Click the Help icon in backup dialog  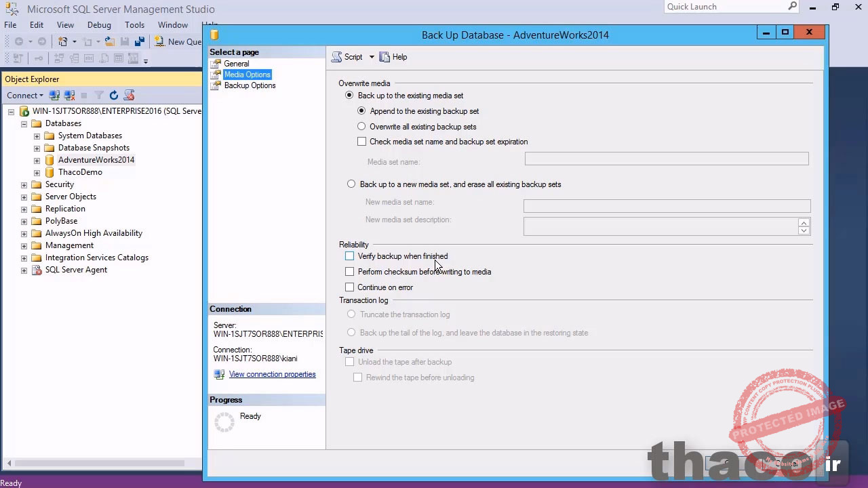[393, 57]
